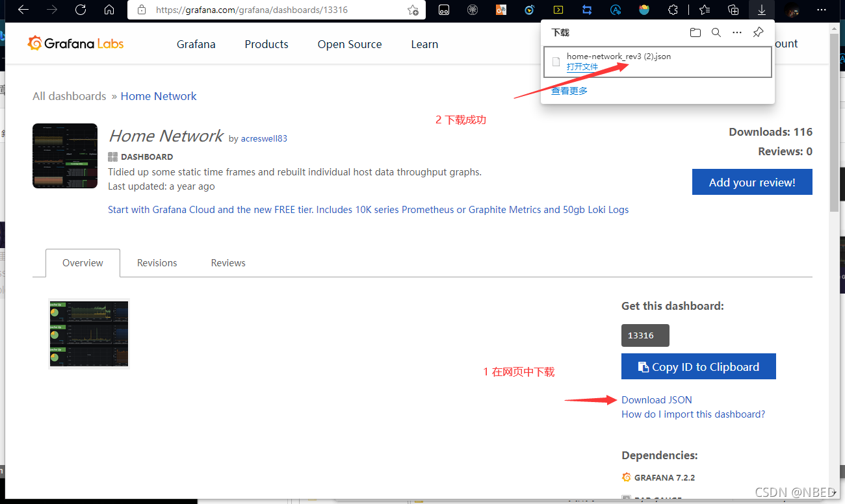Click the Downloads: 116 text

tap(771, 132)
